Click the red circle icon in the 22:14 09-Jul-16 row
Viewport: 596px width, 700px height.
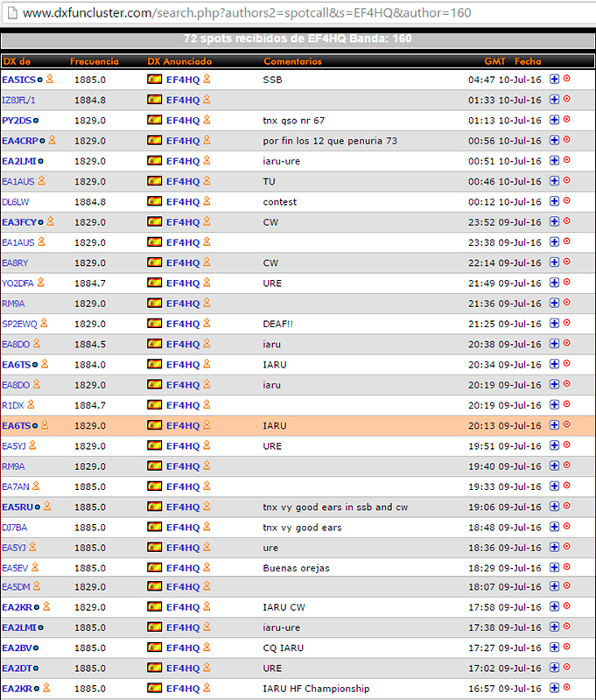click(x=567, y=262)
